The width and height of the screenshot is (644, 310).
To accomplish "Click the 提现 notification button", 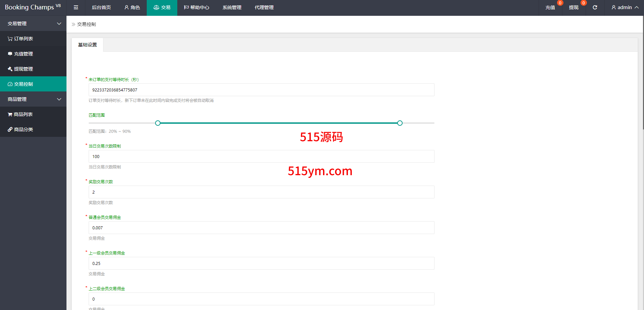I will [x=573, y=7].
